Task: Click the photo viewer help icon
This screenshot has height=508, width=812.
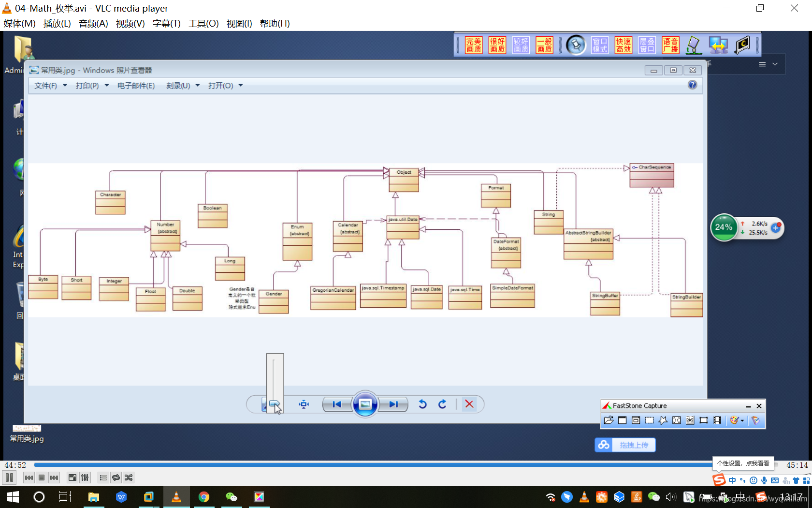Action: (692, 85)
